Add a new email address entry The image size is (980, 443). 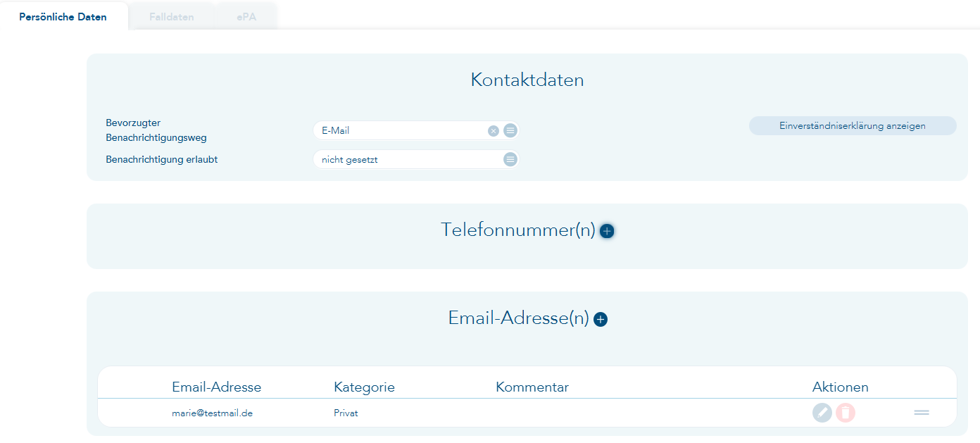click(x=601, y=320)
